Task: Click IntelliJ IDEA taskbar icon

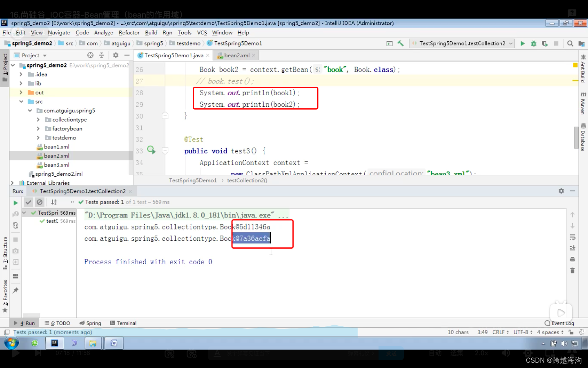Action: 54,343
